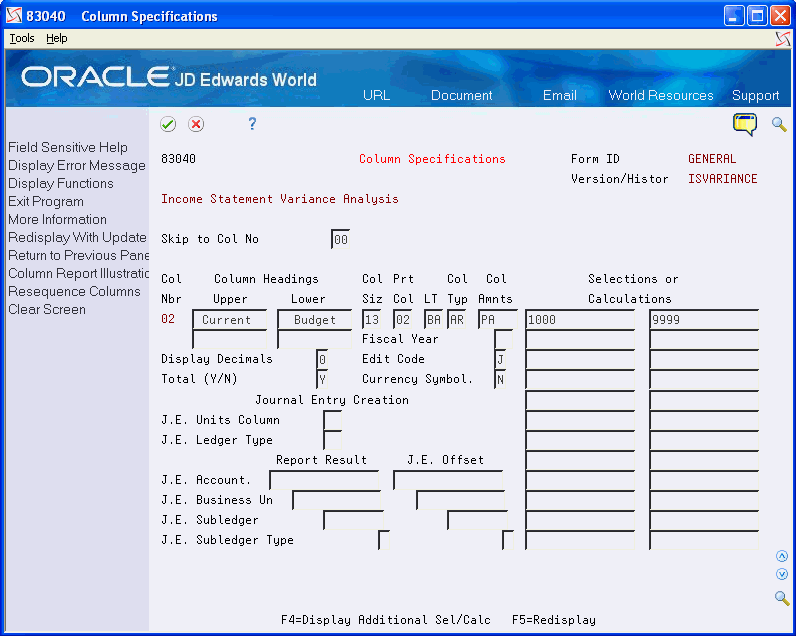
Task: Click the GENERAL Form ID value
Action: (712, 159)
